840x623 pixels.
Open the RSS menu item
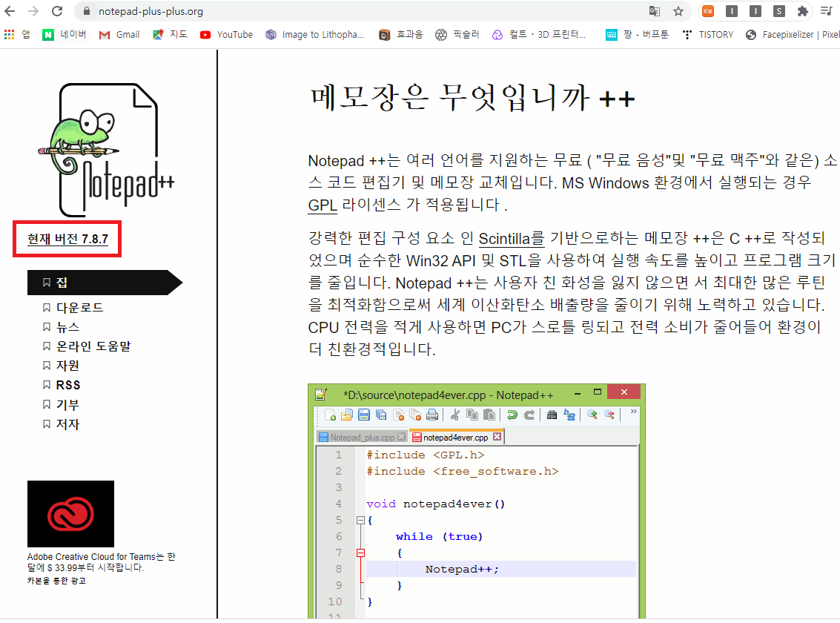pyautogui.click(x=68, y=385)
